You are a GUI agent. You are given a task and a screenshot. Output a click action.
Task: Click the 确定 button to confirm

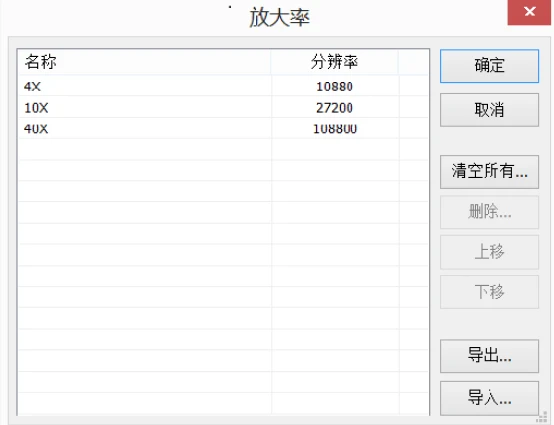pyautogui.click(x=489, y=66)
